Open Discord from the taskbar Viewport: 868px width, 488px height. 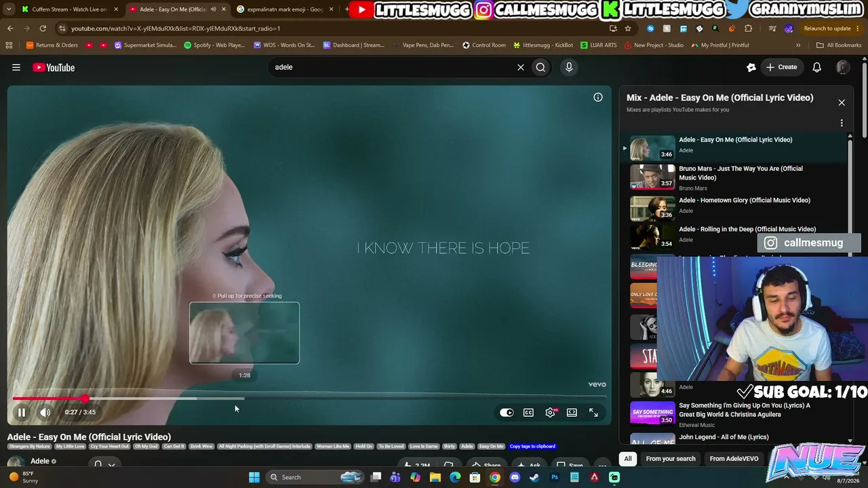point(515,477)
